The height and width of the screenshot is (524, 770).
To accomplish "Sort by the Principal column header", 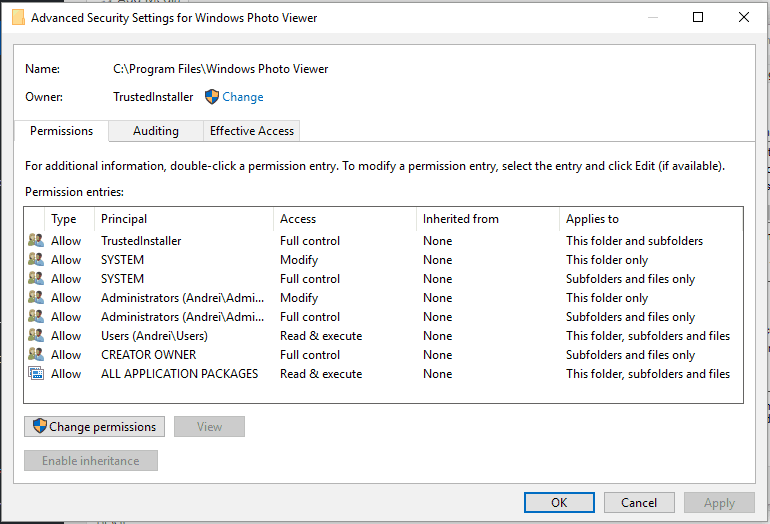I will [184, 219].
